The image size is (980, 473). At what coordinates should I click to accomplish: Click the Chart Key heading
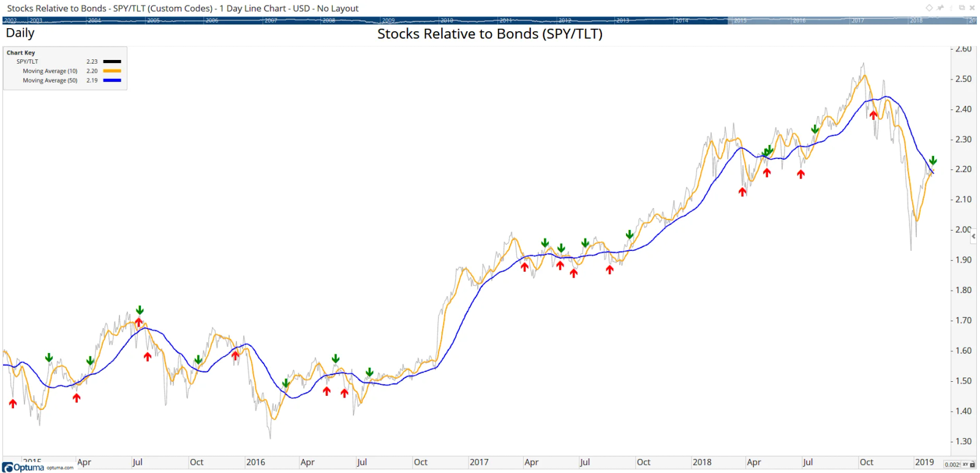[21, 53]
